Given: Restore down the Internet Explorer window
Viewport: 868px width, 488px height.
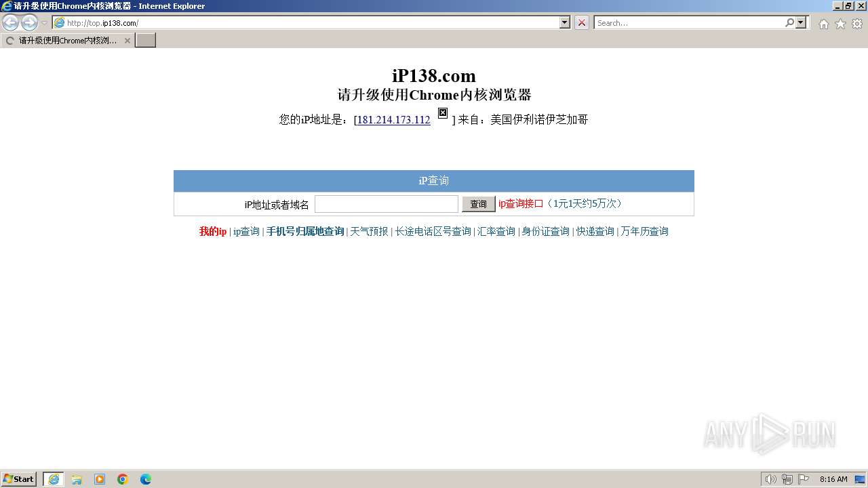Looking at the screenshot, I should [x=848, y=6].
